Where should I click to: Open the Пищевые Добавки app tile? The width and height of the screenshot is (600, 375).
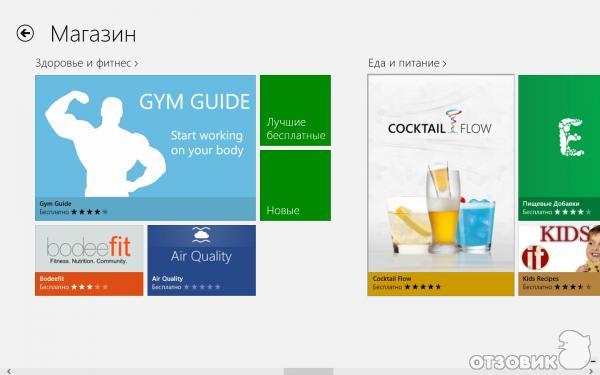coord(559,148)
